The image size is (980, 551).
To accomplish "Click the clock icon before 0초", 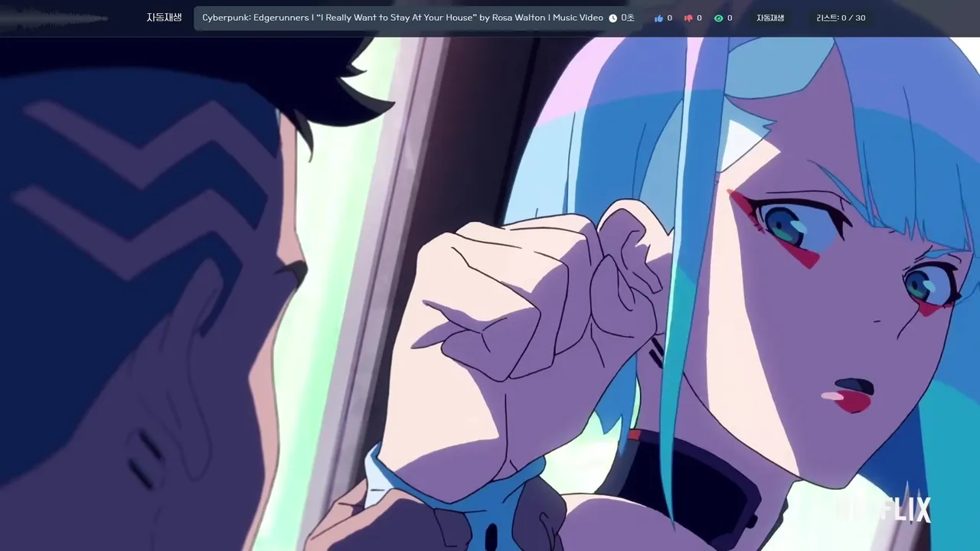I will (x=612, y=18).
